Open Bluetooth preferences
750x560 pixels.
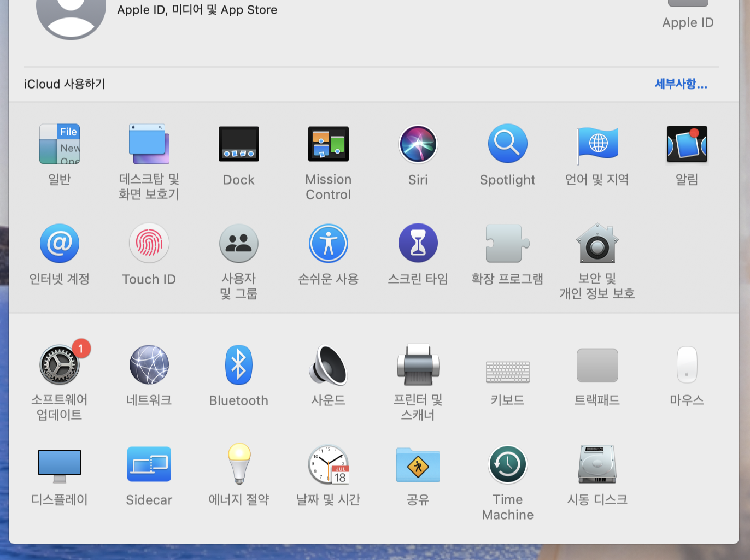tap(239, 365)
